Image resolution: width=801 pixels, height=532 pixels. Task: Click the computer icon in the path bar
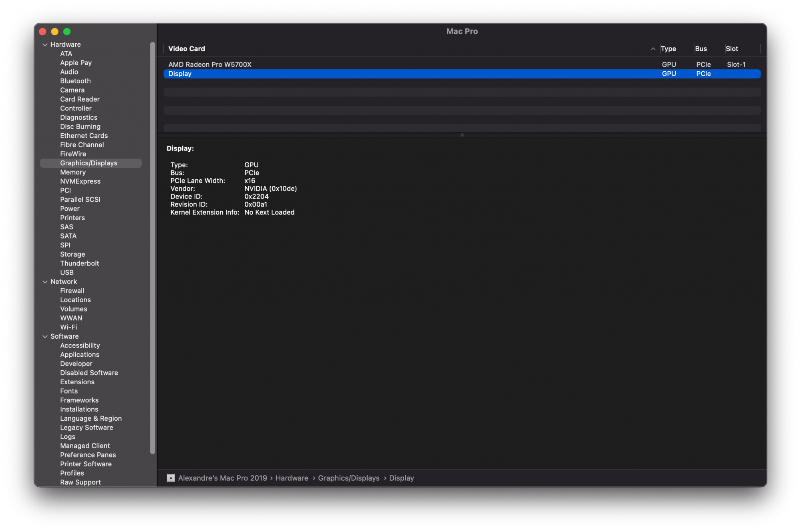(171, 478)
